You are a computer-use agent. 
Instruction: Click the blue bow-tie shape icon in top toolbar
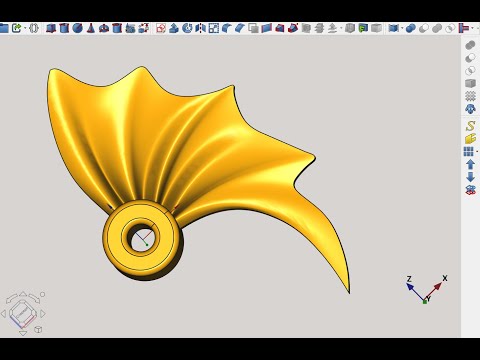394,28
